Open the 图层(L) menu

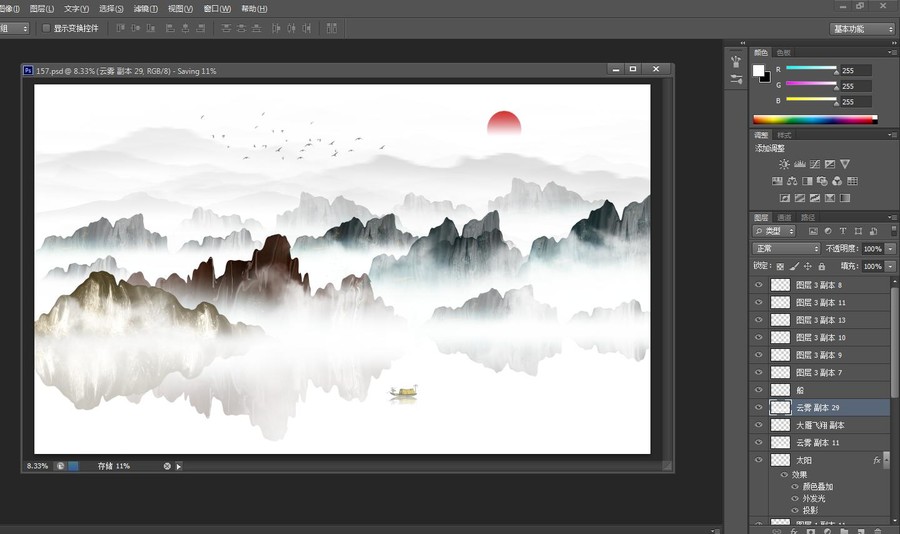(x=42, y=9)
